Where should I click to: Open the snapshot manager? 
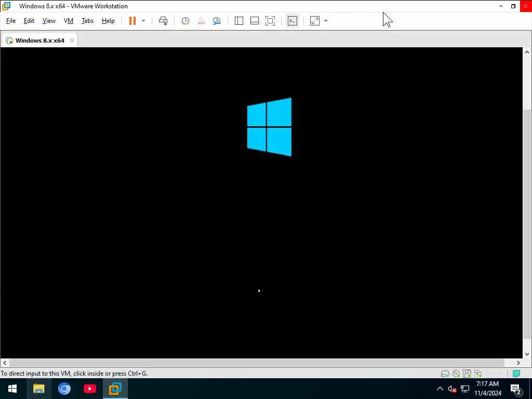[217, 21]
